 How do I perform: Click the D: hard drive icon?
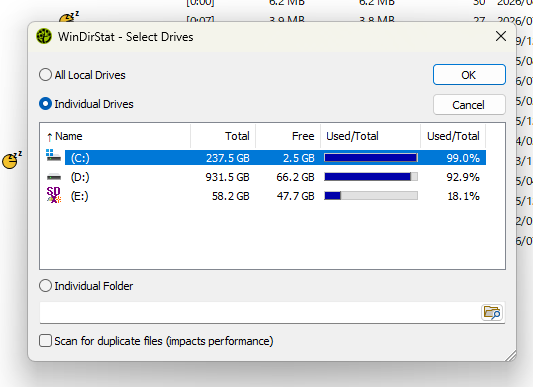(x=54, y=177)
